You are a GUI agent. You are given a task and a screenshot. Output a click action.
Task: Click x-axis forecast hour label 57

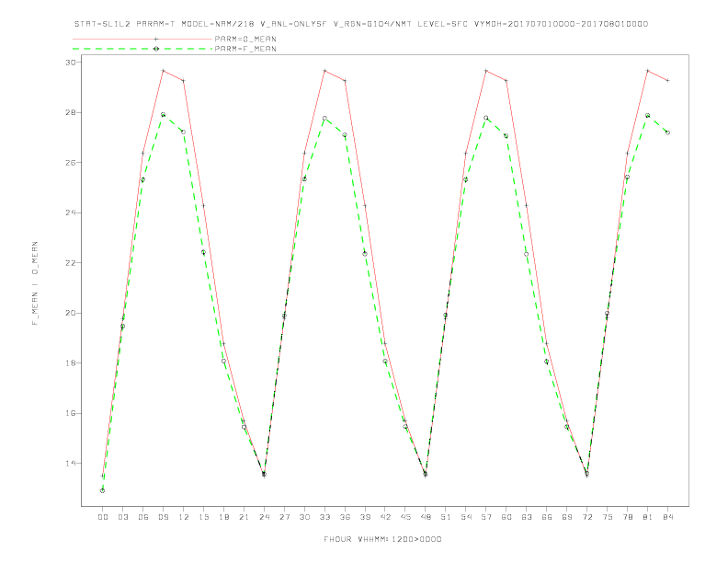pyautogui.click(x=486, y=517)
